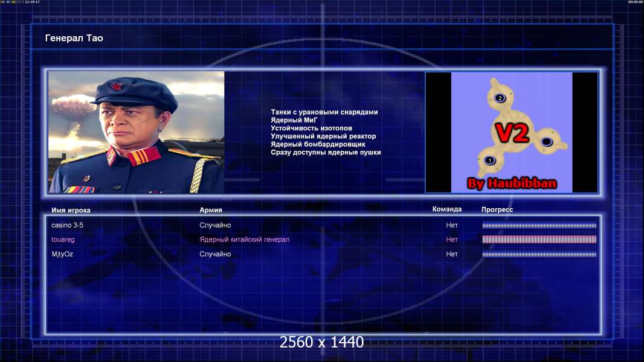Click the 'Генерал Тао' title text

coord(74,38)
